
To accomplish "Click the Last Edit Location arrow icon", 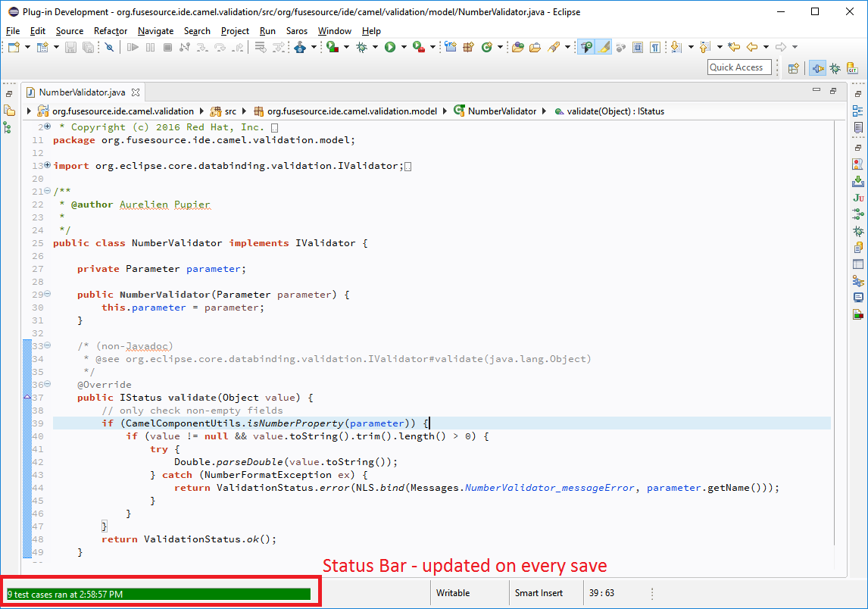I will tap(733, 47).
